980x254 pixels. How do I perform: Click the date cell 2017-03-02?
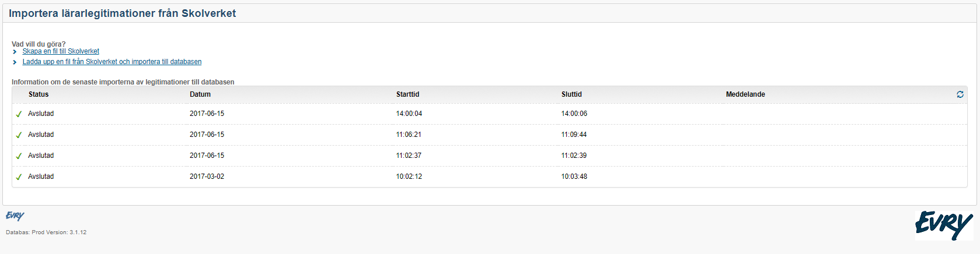(x=207, y=177)
